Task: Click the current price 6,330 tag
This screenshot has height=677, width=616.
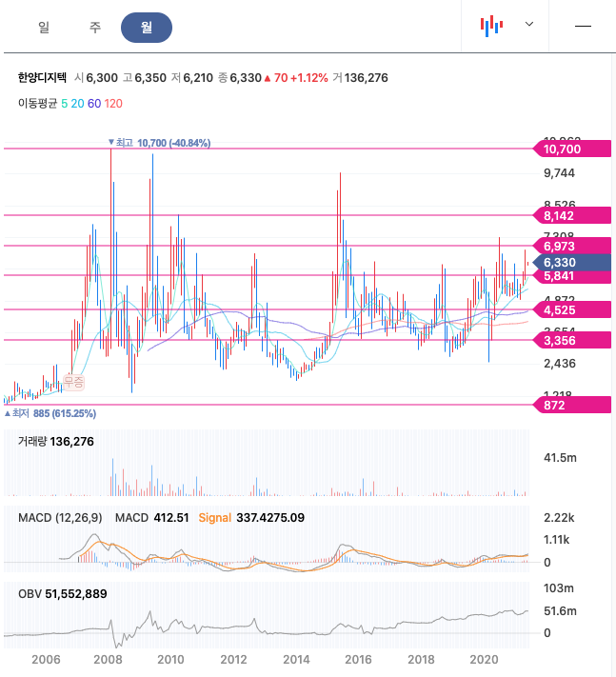Action: [572, 263]
